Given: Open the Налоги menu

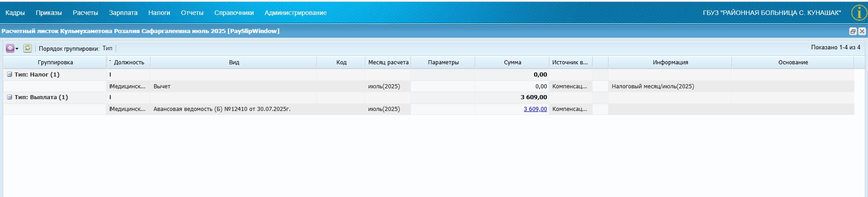Looking at the screenshot, I should [159, 13].
